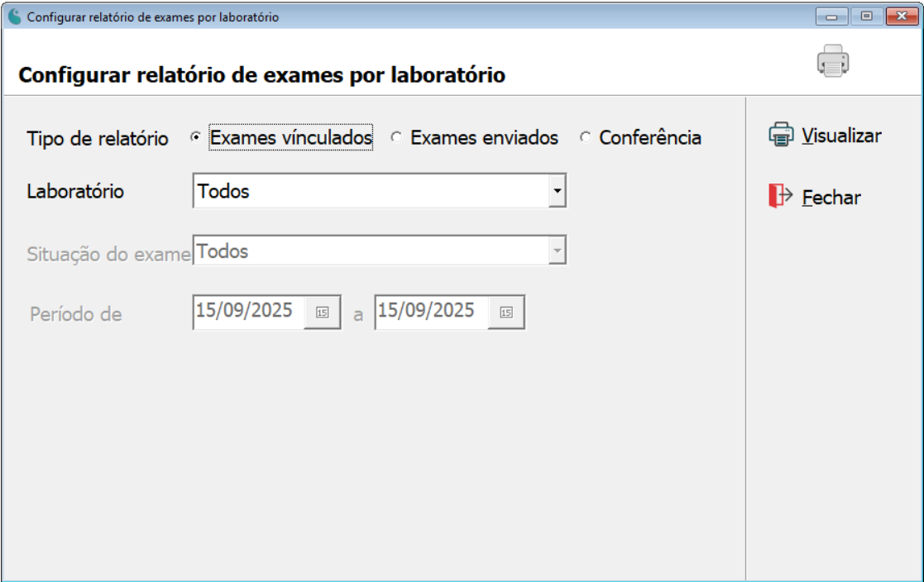Open calendar picker for start date
The width and height of the screenshot is (924, 582).
coord(323,312)
